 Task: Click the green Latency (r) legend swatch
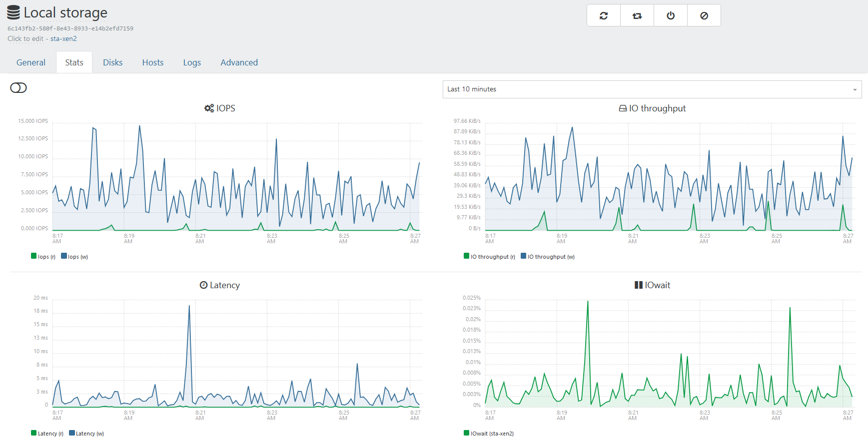coord(34,433)
